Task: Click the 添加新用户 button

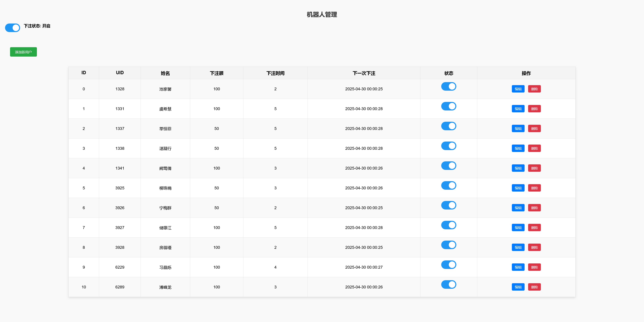Action: point(23,52)
